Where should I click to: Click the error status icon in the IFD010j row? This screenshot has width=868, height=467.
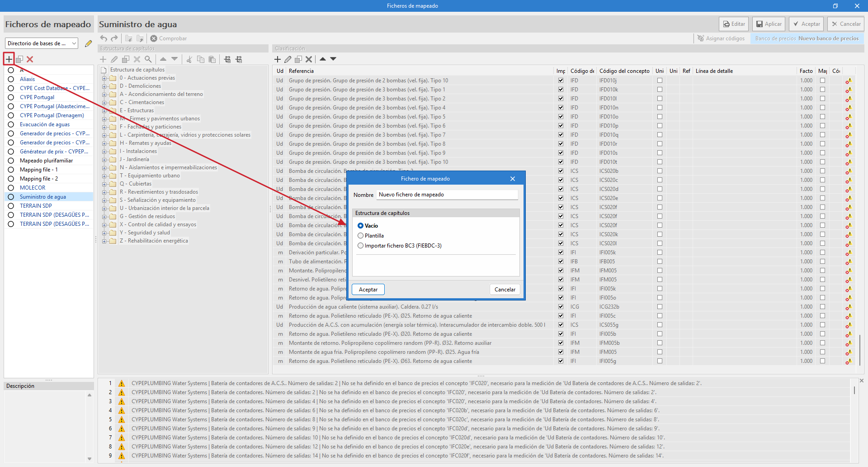pyautogui.click(x=849, y=81)
